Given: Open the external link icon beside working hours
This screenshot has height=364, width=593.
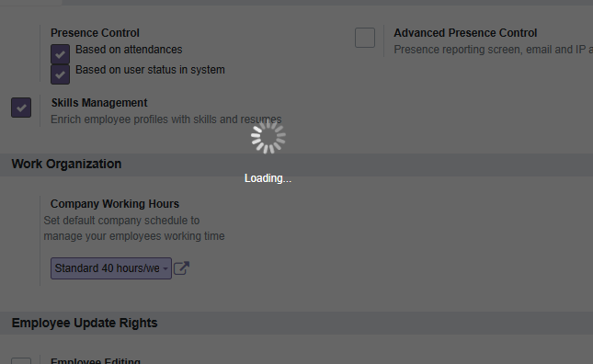Looking at the screenshot, I should coord(181,268).
